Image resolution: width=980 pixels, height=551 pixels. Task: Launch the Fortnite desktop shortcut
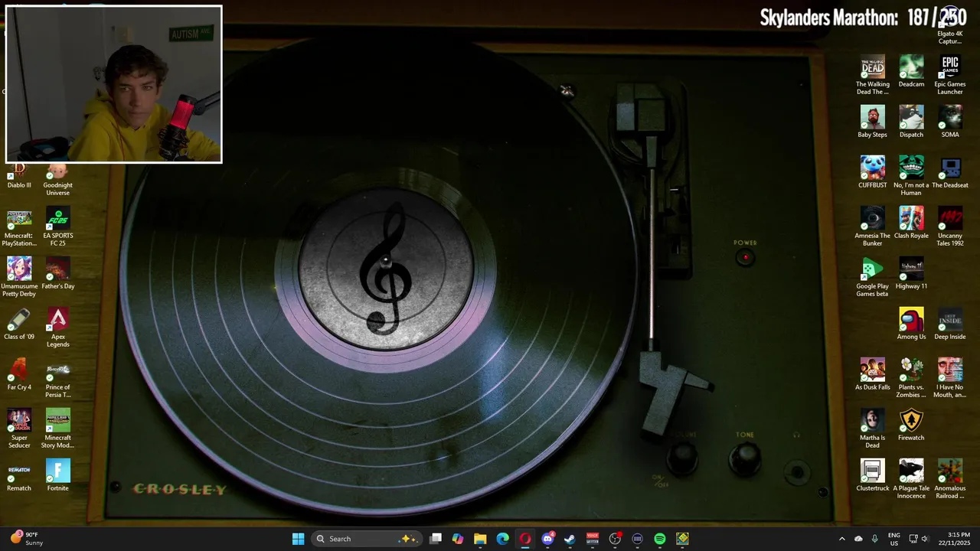coord(57,475)
